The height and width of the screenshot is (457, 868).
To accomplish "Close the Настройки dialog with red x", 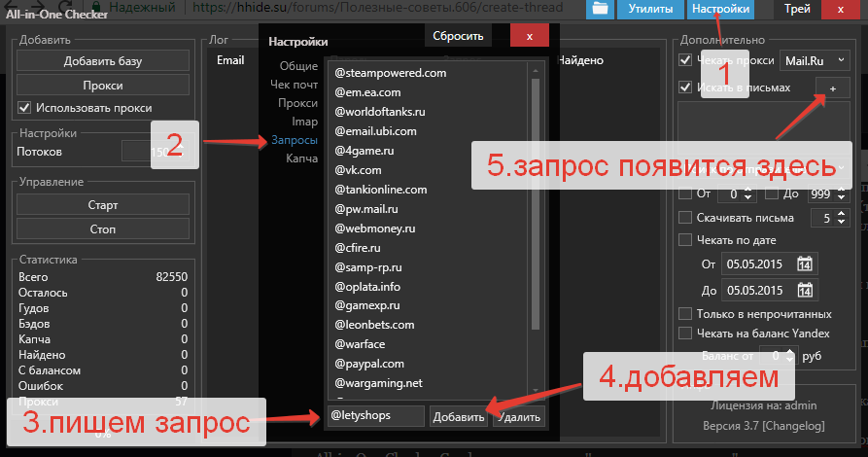I will [x=529, y=35].
